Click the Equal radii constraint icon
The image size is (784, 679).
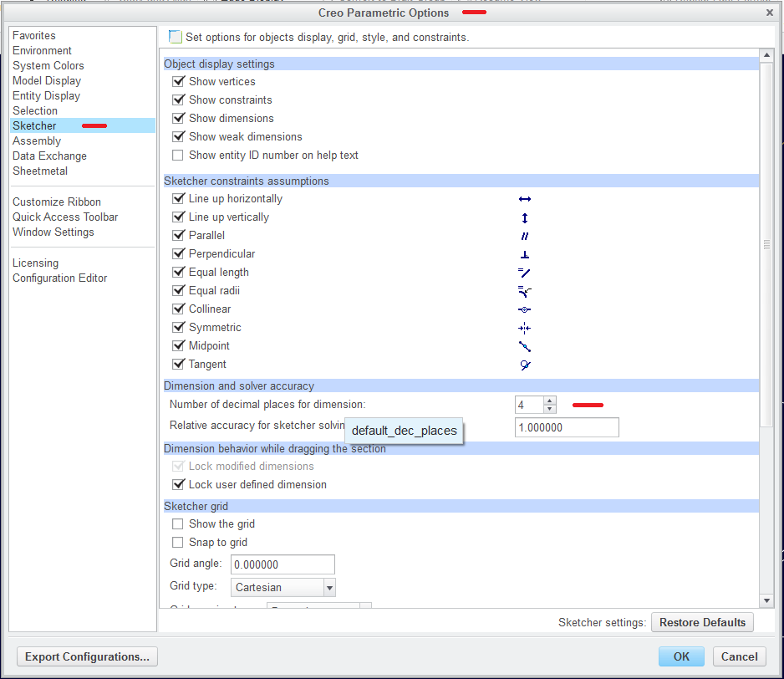525,291
